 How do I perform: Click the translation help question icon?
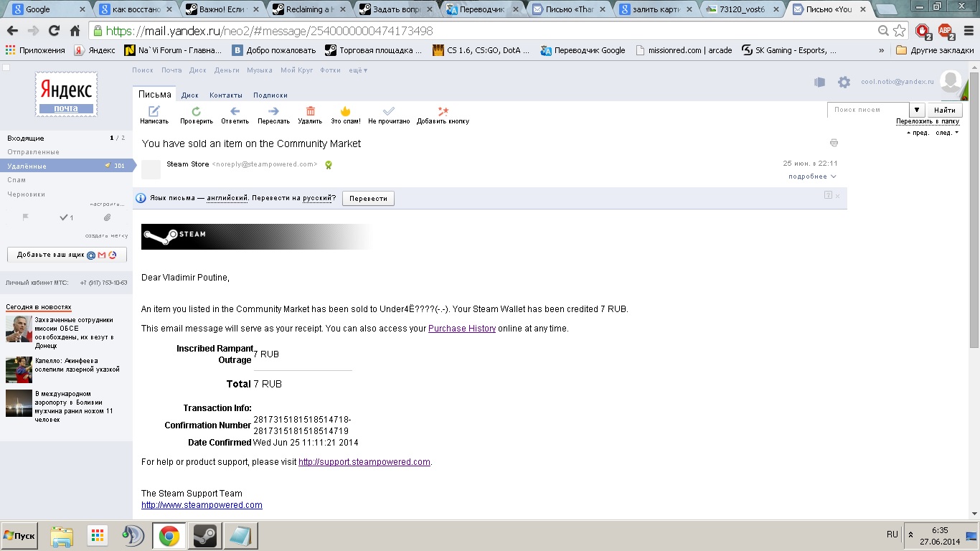(828, 195)
